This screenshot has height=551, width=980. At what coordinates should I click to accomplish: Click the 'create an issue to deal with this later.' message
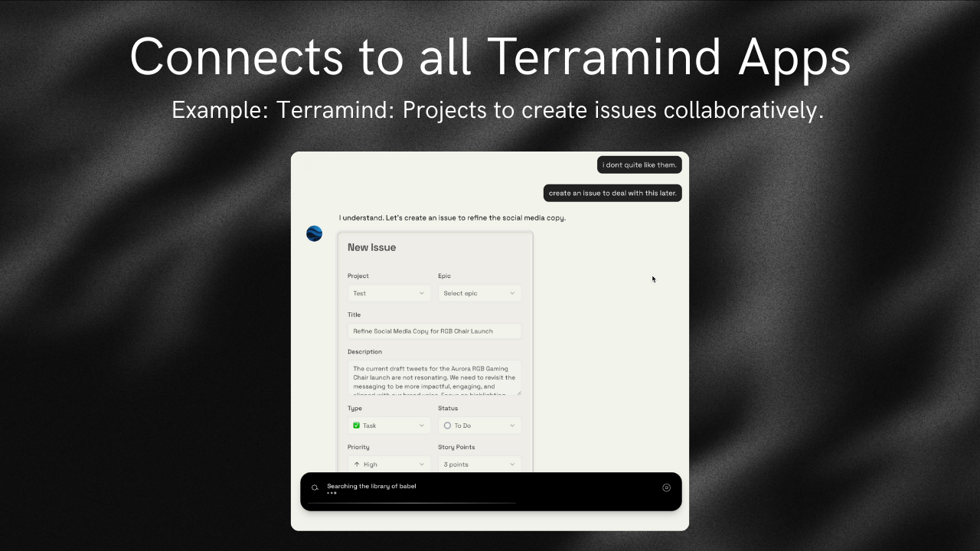click(612, 193)
